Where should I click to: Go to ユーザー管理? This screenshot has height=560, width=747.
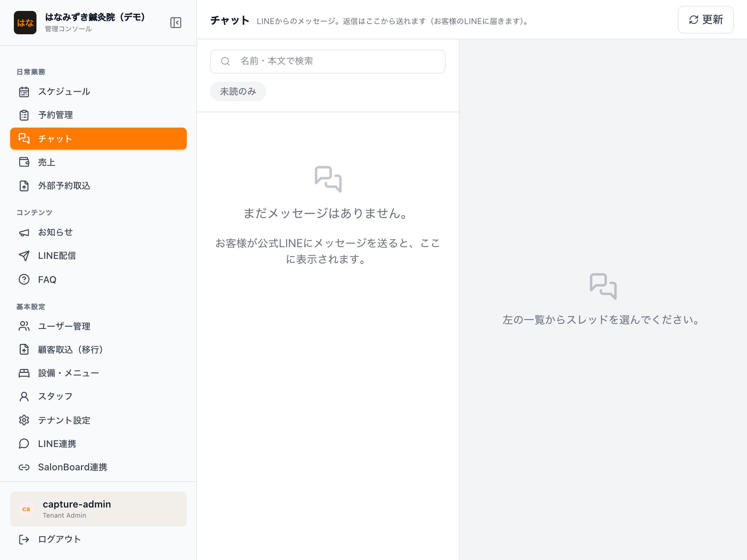(x=98, y=326)
